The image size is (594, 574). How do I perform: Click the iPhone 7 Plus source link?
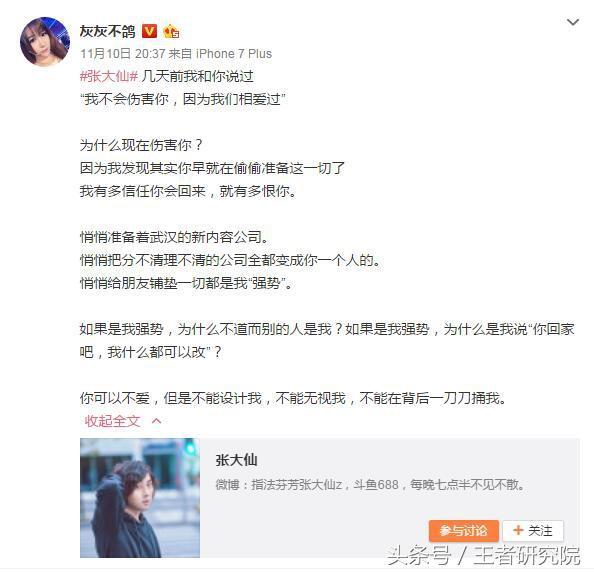coord(234,54)
